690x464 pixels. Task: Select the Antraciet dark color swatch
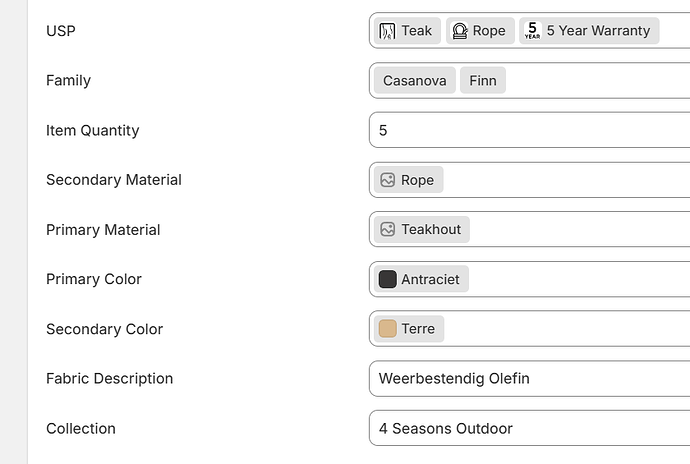coord(387,280)
